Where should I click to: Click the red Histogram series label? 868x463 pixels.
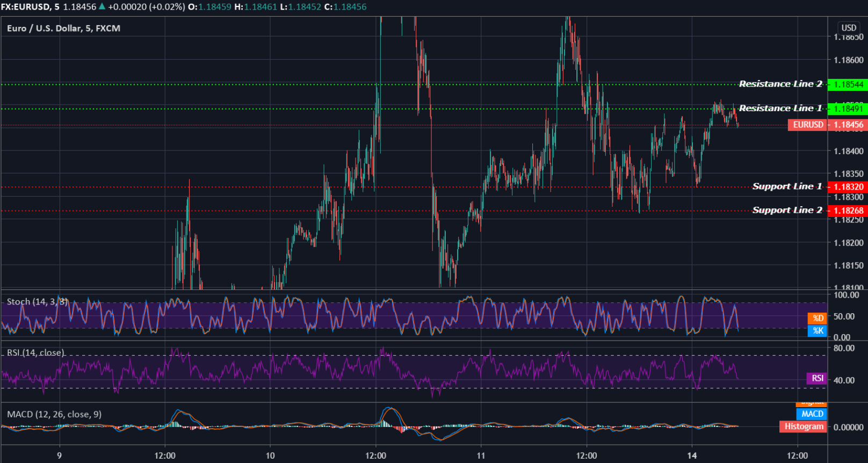pyautogui.click(x=804, y=426)
